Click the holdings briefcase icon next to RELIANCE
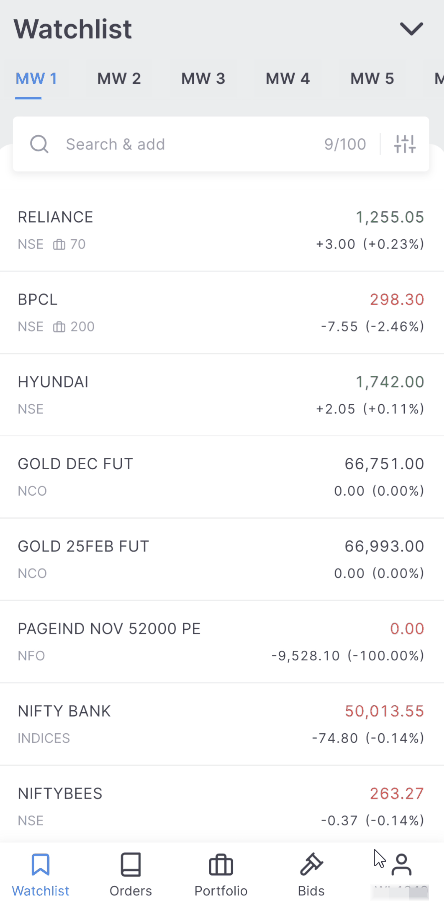The height and width of the screenshot is (904, 444). tap(59, 244)
